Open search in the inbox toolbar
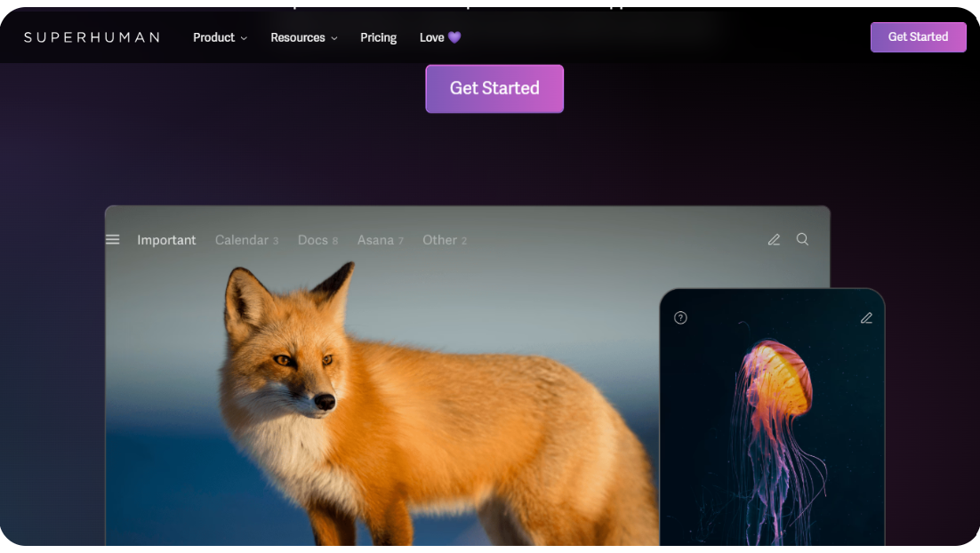Image resolution: width=980 pixels, height=553 pixels. [x=802, y=239]
